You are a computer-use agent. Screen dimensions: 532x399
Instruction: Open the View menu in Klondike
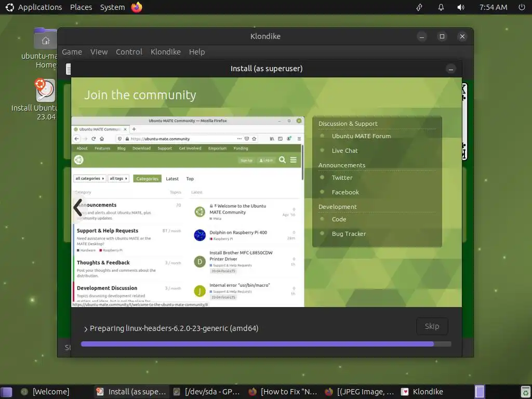pyautogui.click(x=99, y=52)
